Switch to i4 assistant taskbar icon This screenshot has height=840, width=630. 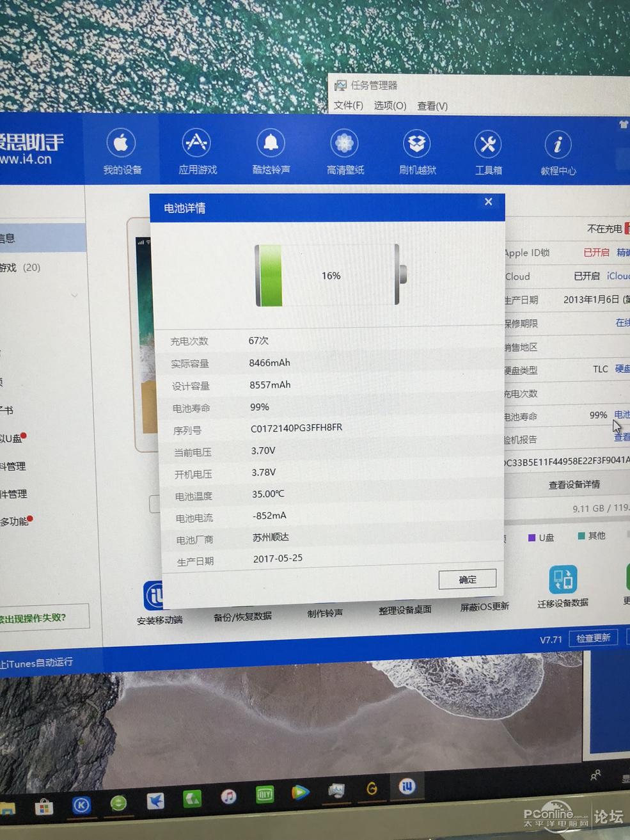407,786
